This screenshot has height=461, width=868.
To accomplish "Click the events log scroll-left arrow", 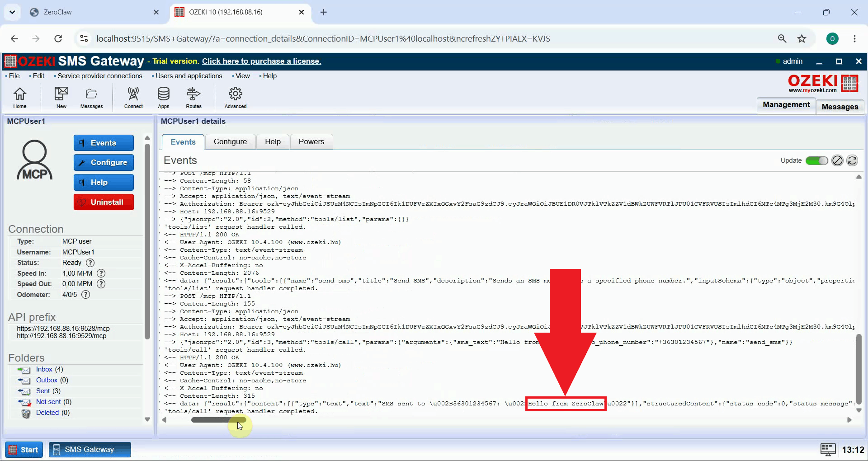I will tap(165, 420).
